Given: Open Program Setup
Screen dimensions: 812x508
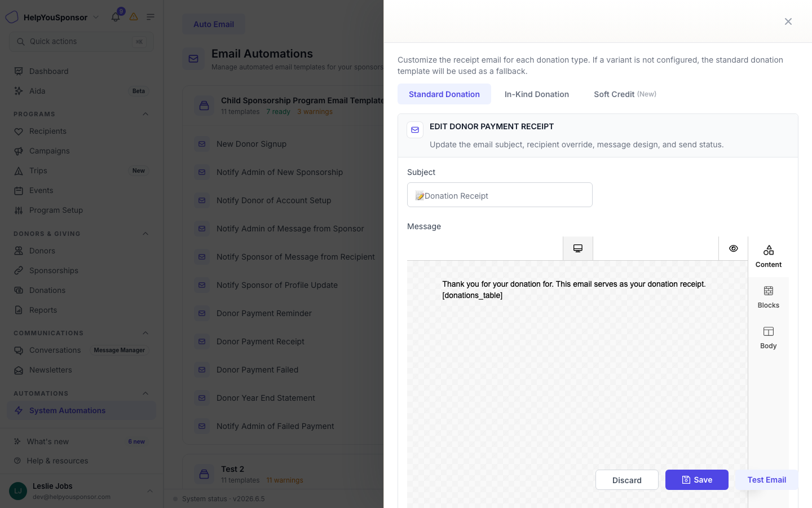Looking at the screenshot, I should click(x=81, y=210).
